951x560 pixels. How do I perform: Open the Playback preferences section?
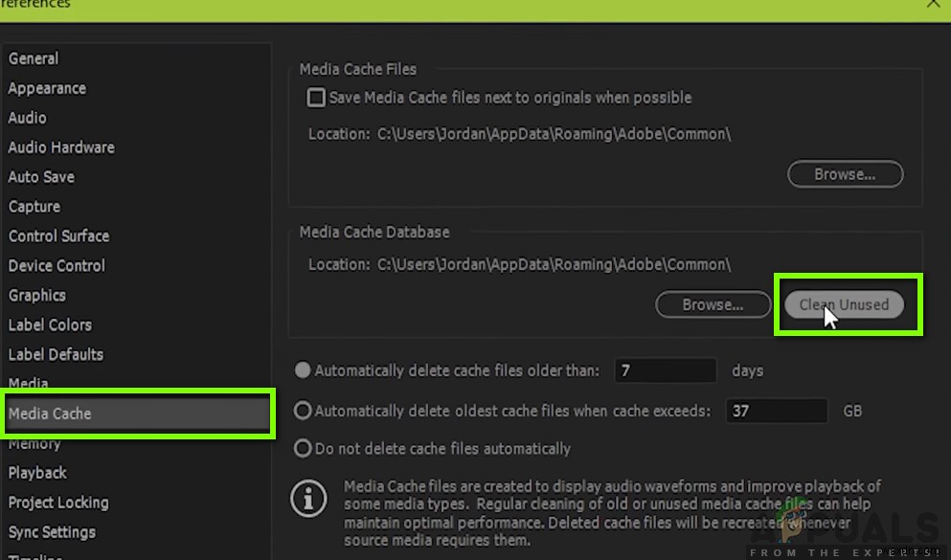pos(37,473)
